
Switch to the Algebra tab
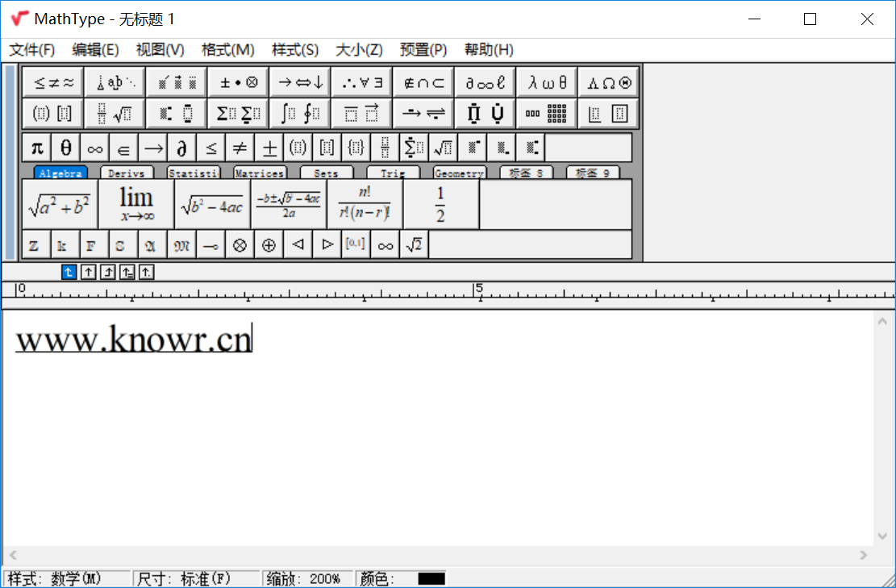[60, 173]
